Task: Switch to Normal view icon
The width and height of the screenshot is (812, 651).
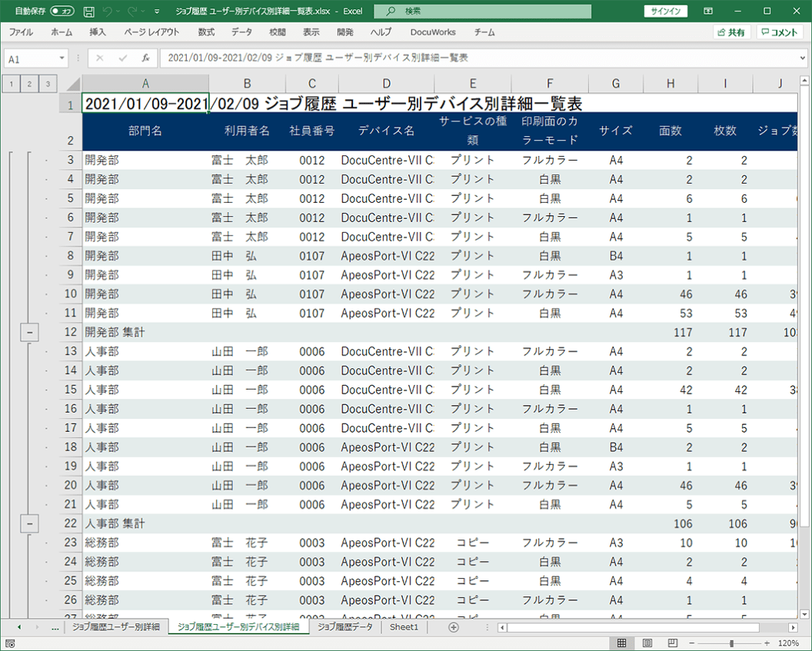Action: (x=621, y=643)
